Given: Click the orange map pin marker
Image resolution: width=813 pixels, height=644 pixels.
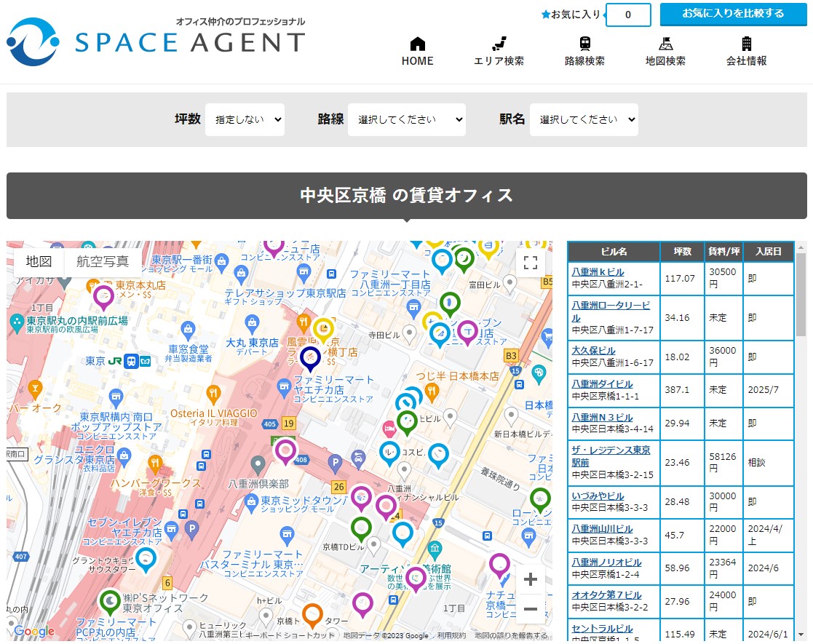Looking at the screenshot, I should click(x=312, y=614).
